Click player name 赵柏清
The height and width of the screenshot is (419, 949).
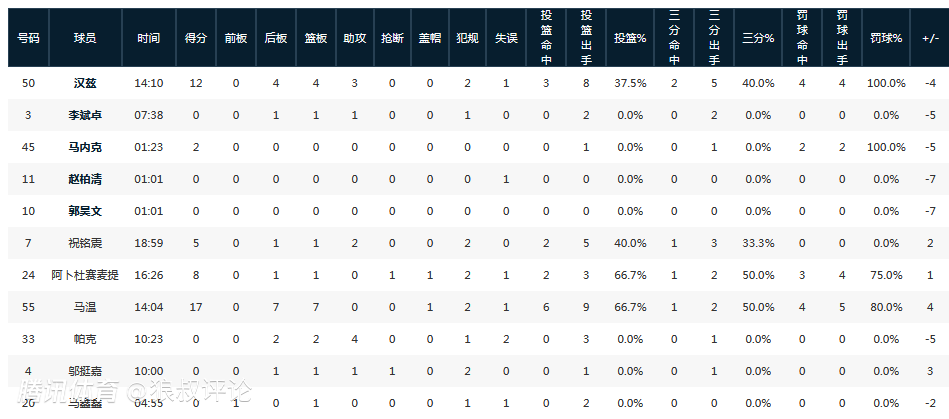[x=85, y=179]
